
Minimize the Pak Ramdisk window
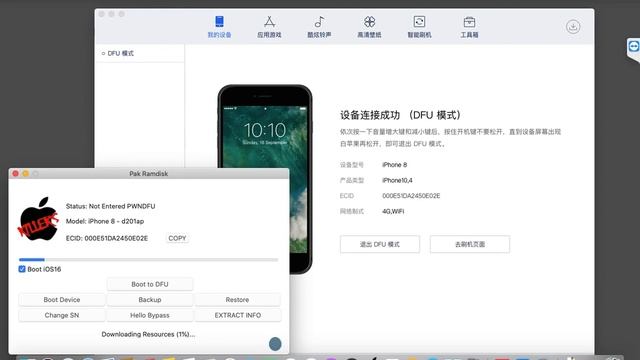(x=25, y=173)
